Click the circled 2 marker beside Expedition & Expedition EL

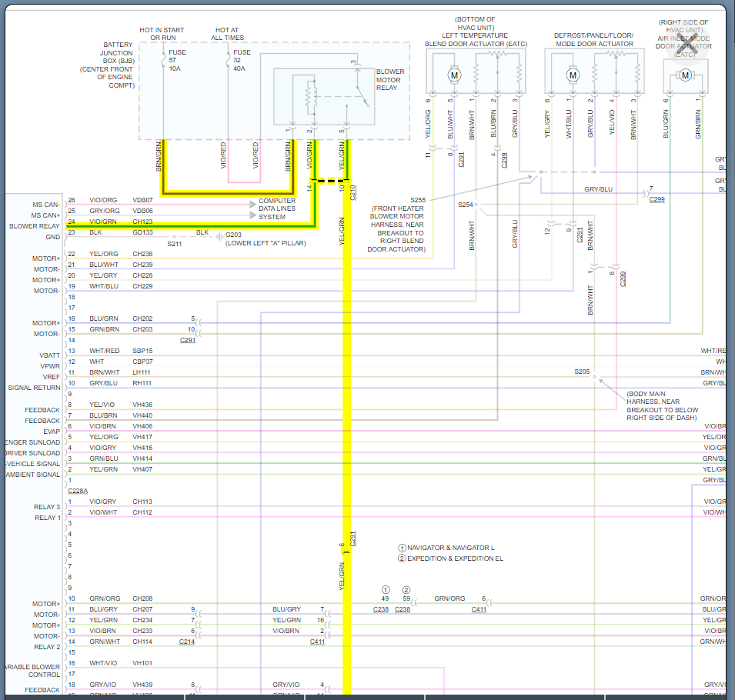point(402,558)
